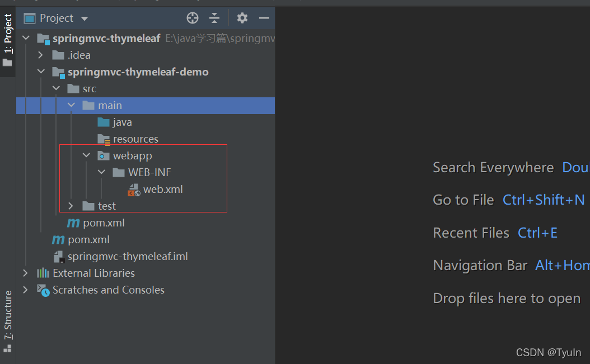The height and width of the screenshot is (364, 590).
Task: Click the External Libraries label
Action: [x=93, y=273]
